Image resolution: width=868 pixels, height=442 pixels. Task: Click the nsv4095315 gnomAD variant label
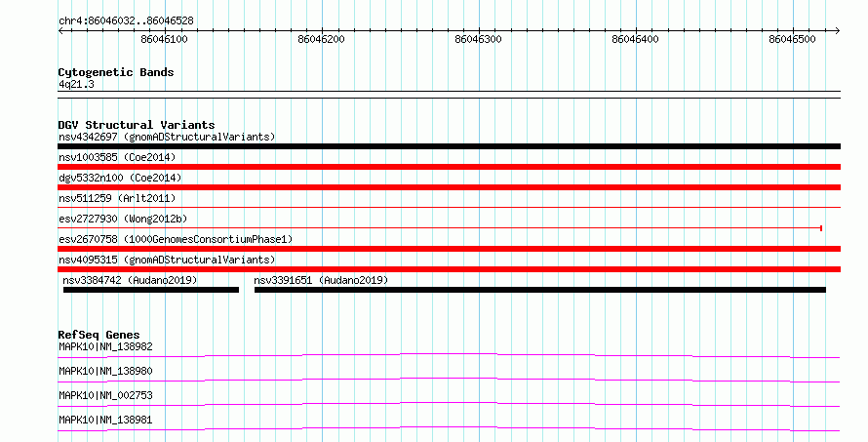point(167,260)
